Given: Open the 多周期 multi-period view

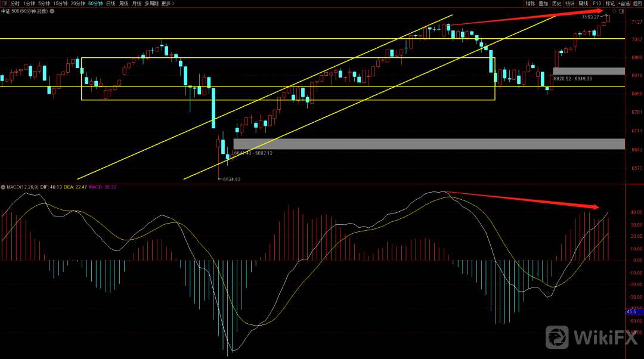Looking at the screenshot, I should pos(151,4).
